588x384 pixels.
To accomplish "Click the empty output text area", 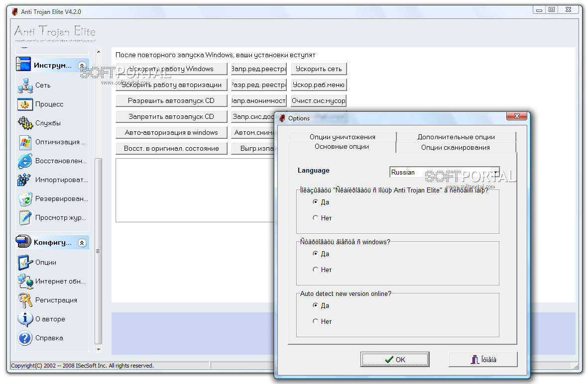I will tap(195, 191).
